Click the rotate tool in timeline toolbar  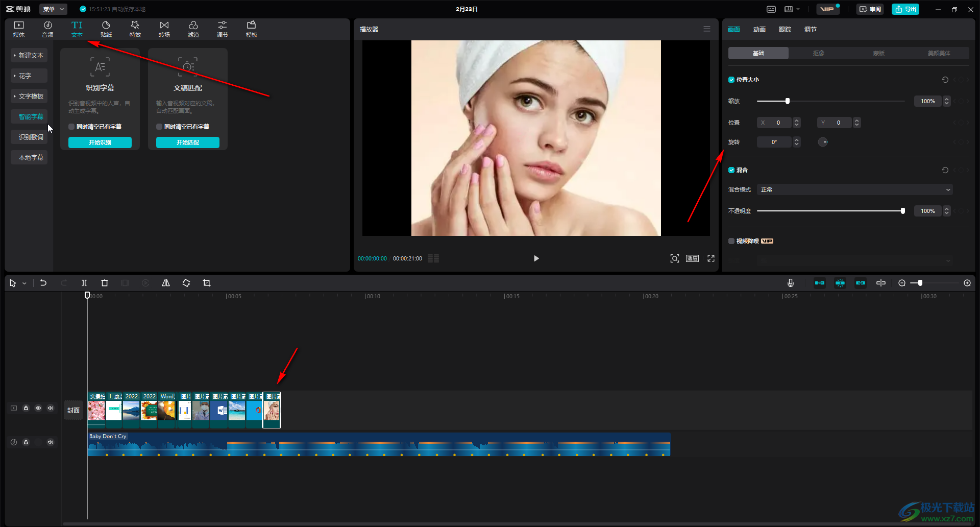(186, 283)
